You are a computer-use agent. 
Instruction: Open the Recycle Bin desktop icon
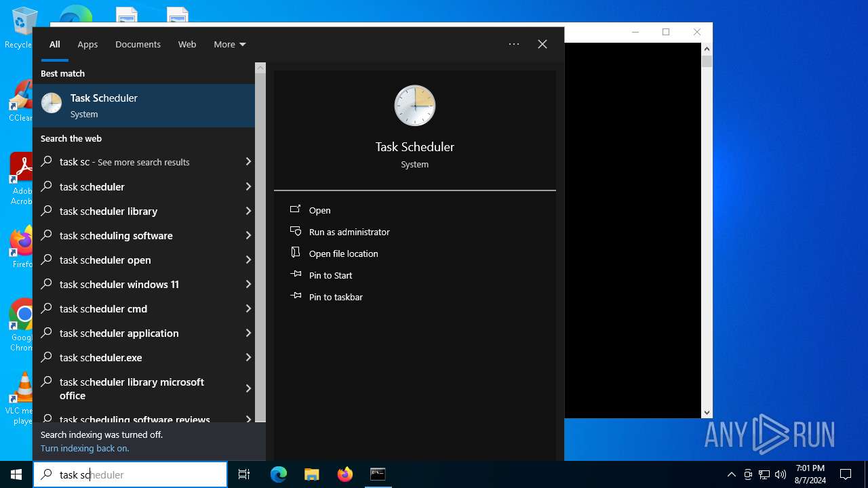(21, 28)
